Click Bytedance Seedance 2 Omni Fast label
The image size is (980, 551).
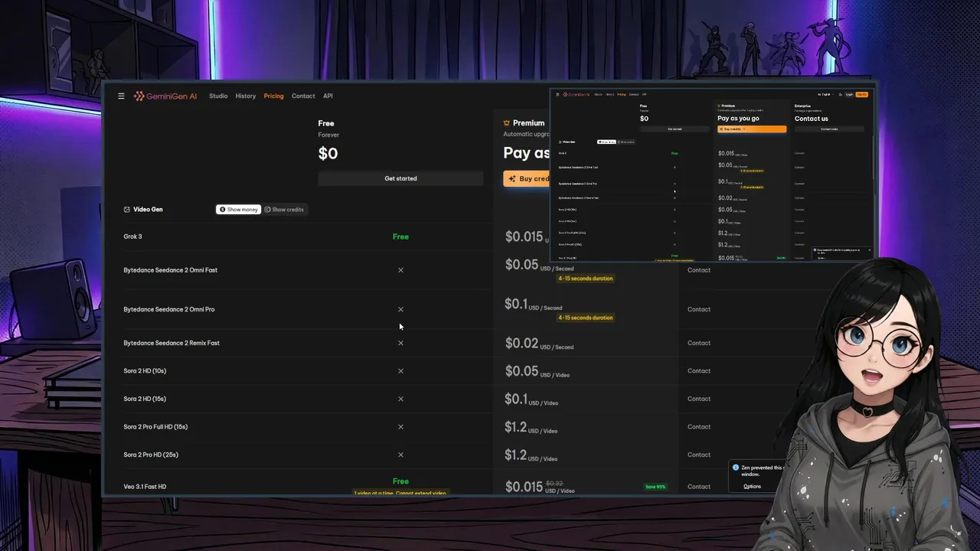[170, 270]
